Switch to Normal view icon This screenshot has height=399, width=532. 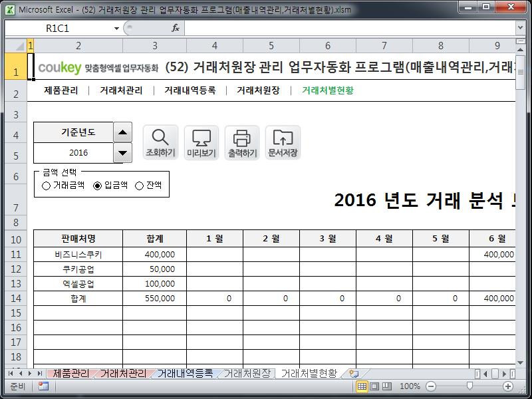(x=362, y=386)
